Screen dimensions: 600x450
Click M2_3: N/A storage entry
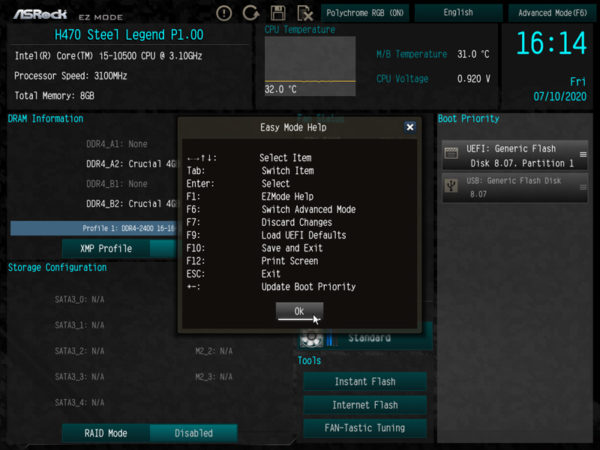[214, 377]
